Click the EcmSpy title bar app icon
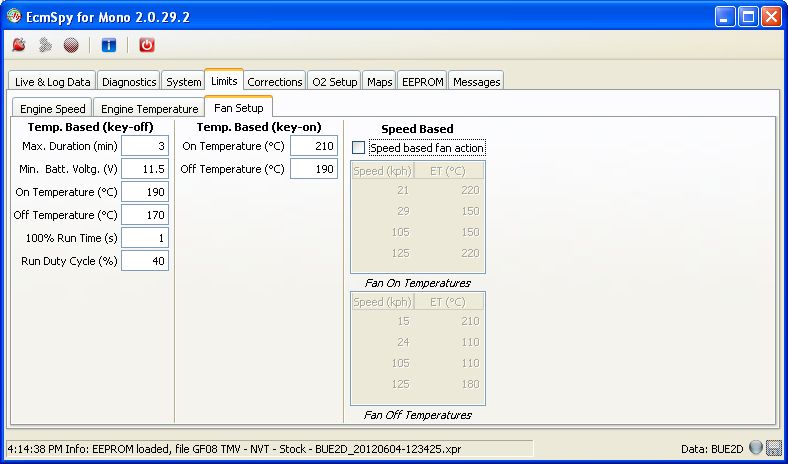 point(13,16)
